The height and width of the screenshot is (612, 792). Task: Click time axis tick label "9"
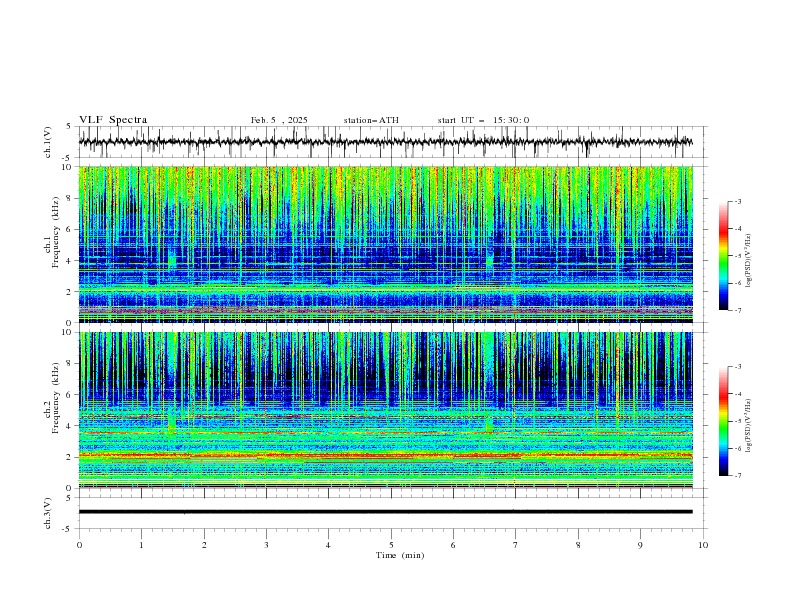[640, 545]
